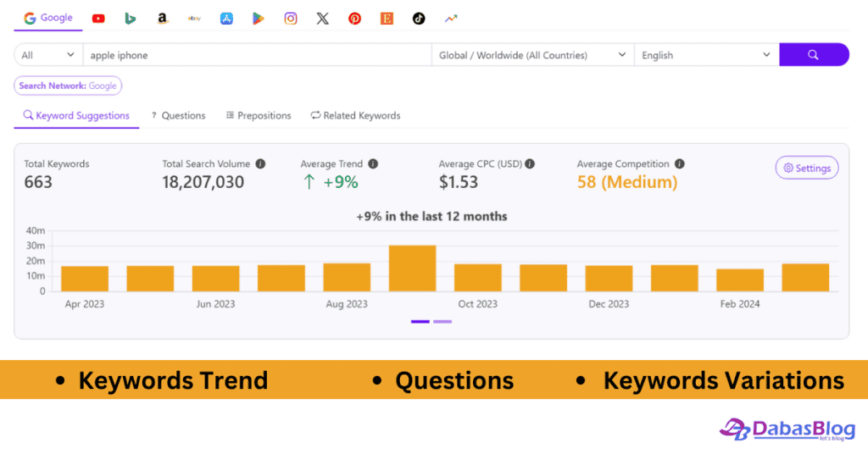Click the Oct 2023 chart bar
The image size is (868, 454).
point(478,278)
